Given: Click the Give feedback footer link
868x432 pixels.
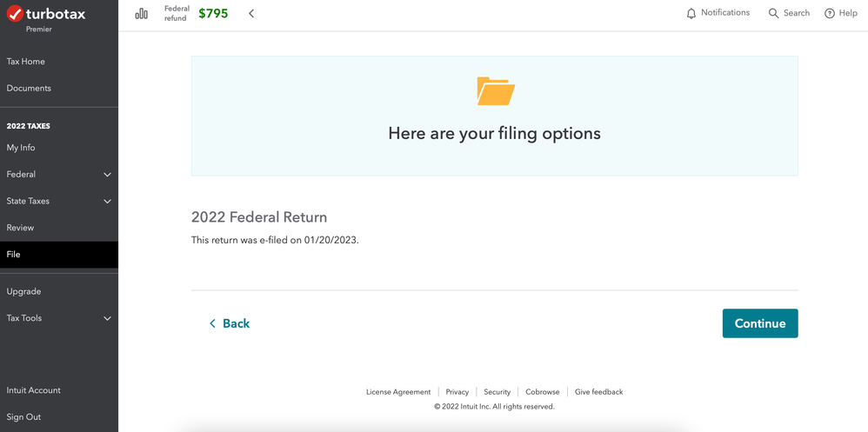Looking at the screenshot, I should click(x=599, y=392).
